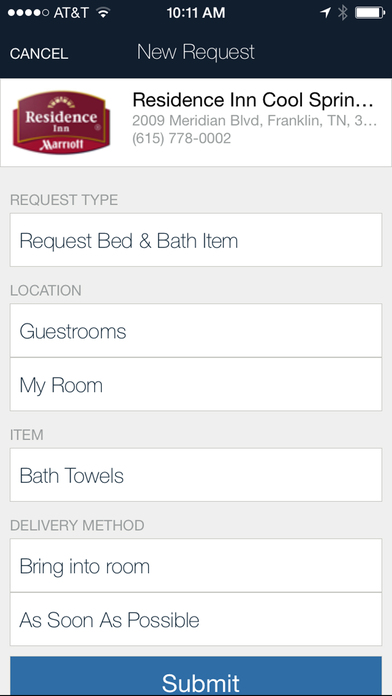
Task: Choose a different item than Bath Towels
Action: 196,475
